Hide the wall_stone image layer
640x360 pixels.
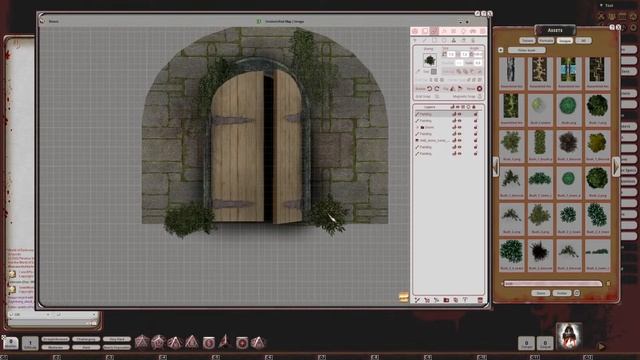[460, 140]
